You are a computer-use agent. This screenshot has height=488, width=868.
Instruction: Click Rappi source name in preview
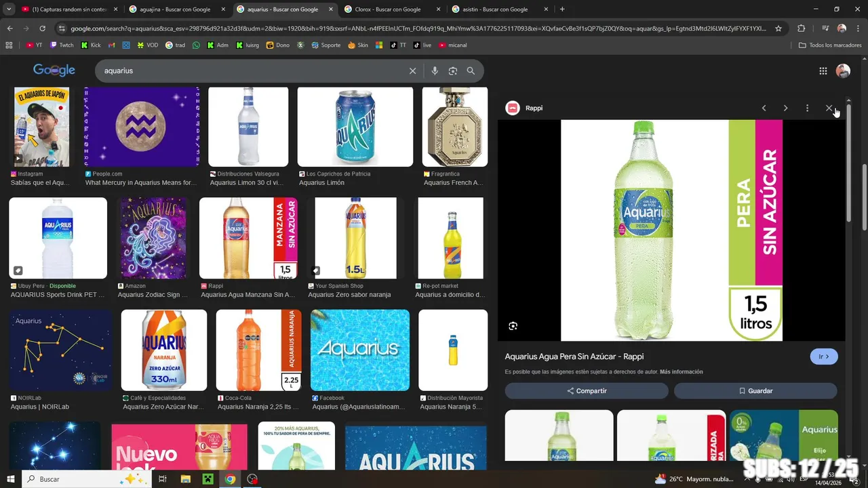pyautogui.click(x=534, y=108)
